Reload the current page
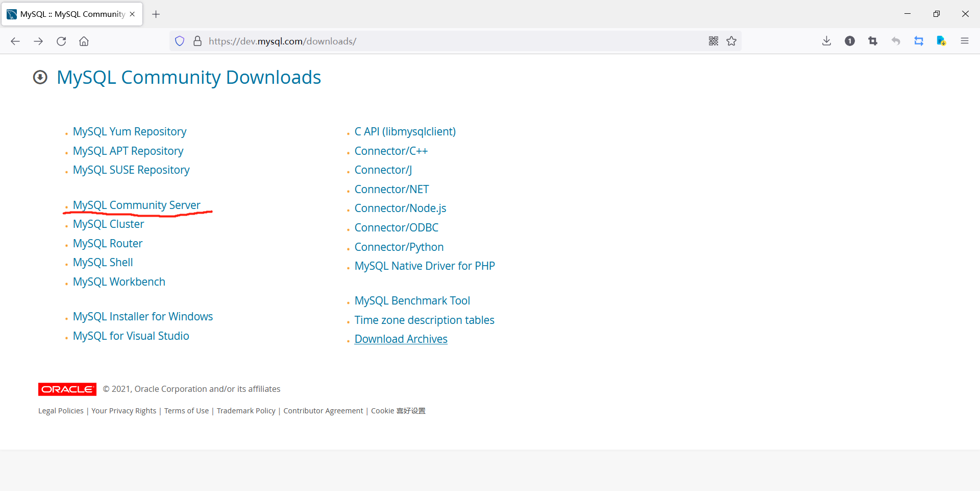 pyautogui.click(x=61, y=41)
